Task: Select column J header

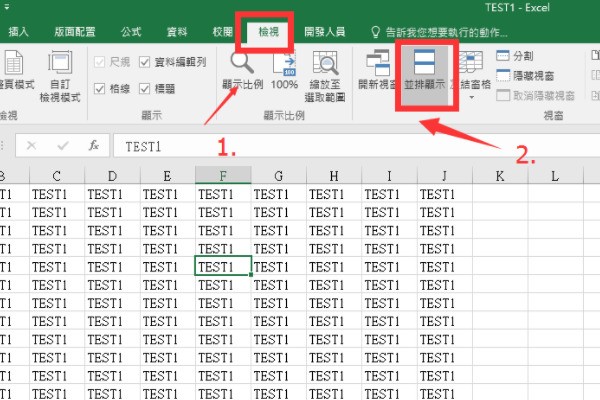Action: 445,176
